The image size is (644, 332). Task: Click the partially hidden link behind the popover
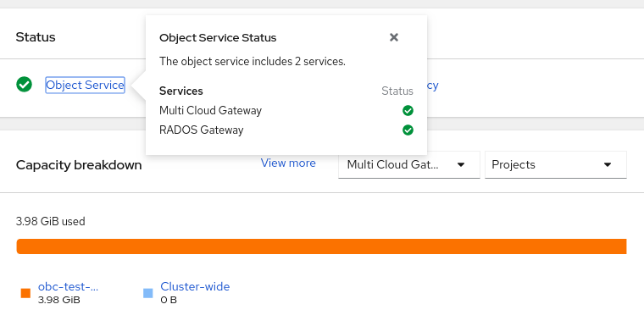[x=432, y=86]
